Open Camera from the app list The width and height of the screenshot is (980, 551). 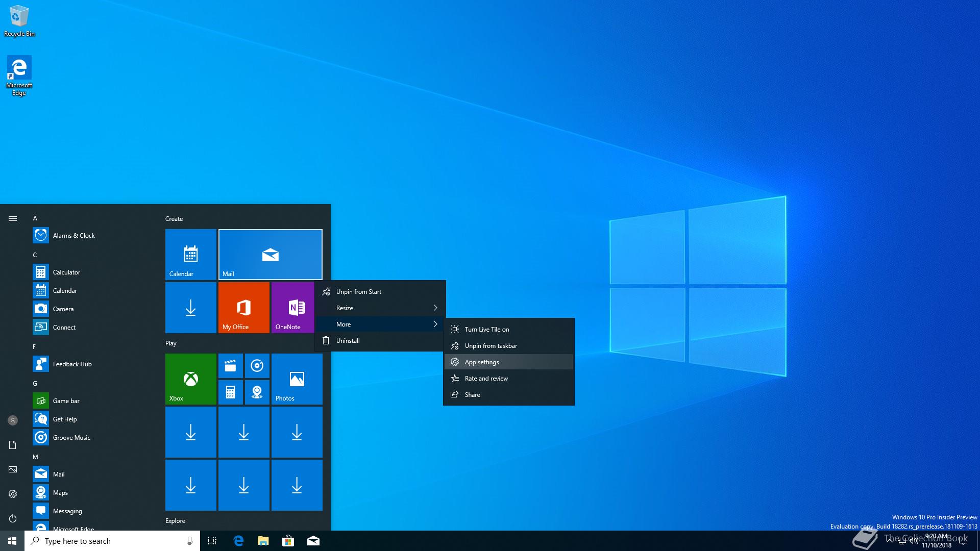92,309
